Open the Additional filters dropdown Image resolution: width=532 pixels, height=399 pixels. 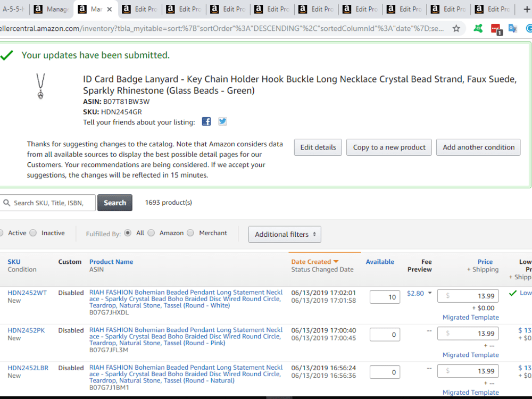[285, 235]
